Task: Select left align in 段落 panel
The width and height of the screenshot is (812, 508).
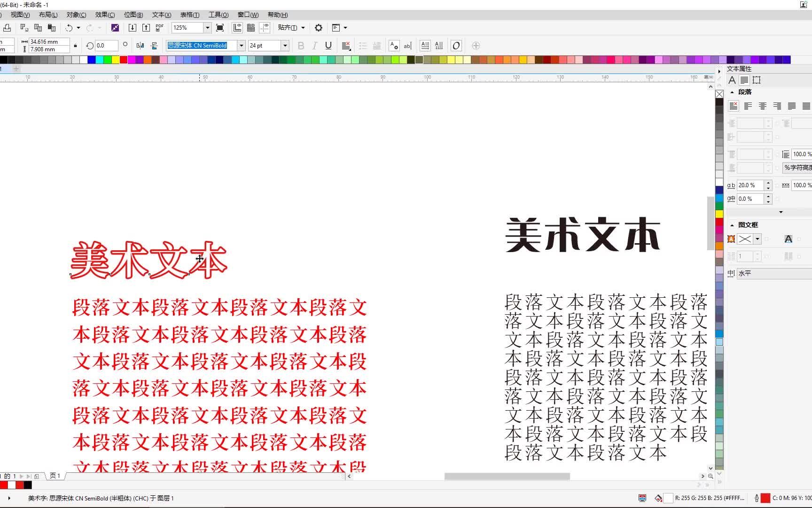Action: 748,106
